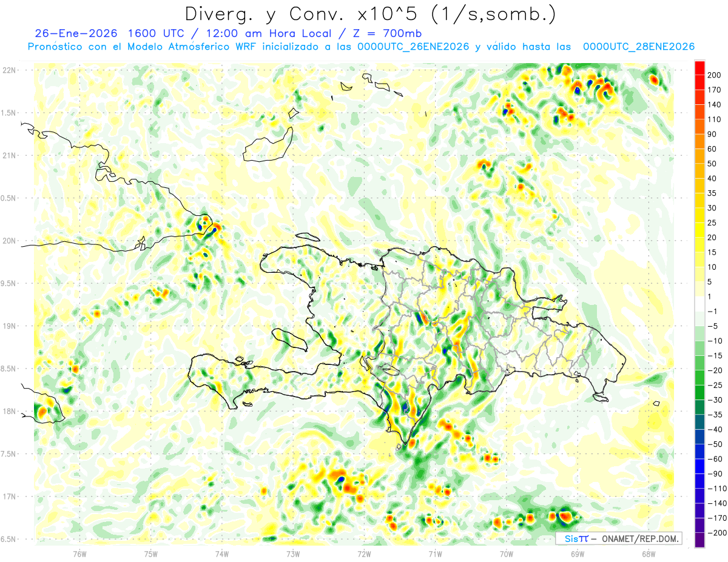Viewport: 728px width, 562px height.
Task: Click the positive '15' colorbar value
Action: point(713,252)
